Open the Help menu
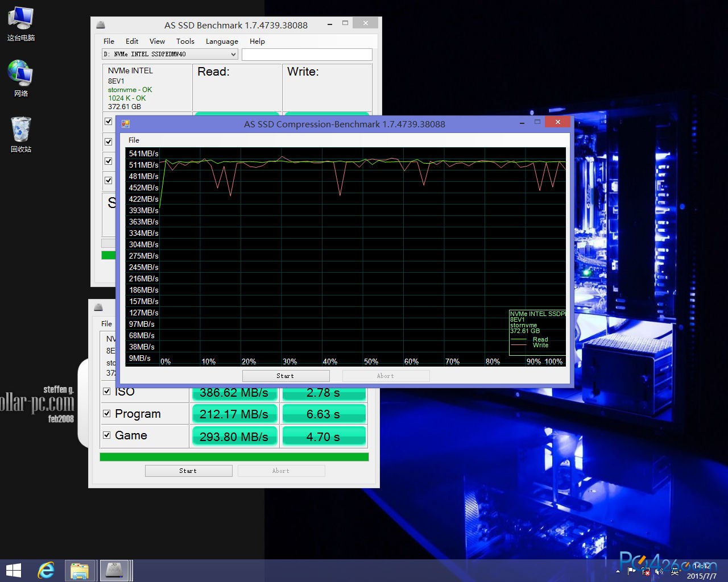Image resolution: width=728 pixels, height=582 pixels. click(257, 41)
